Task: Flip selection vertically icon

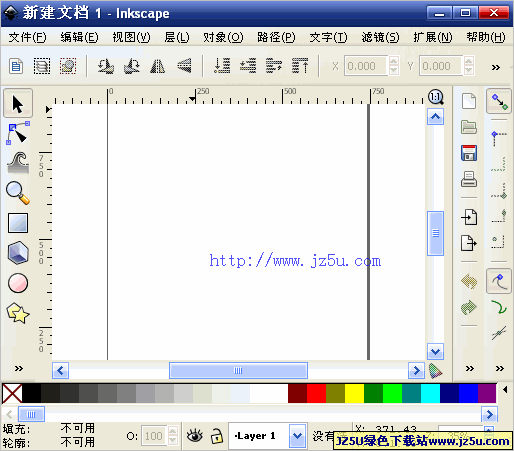Action: 184,66
